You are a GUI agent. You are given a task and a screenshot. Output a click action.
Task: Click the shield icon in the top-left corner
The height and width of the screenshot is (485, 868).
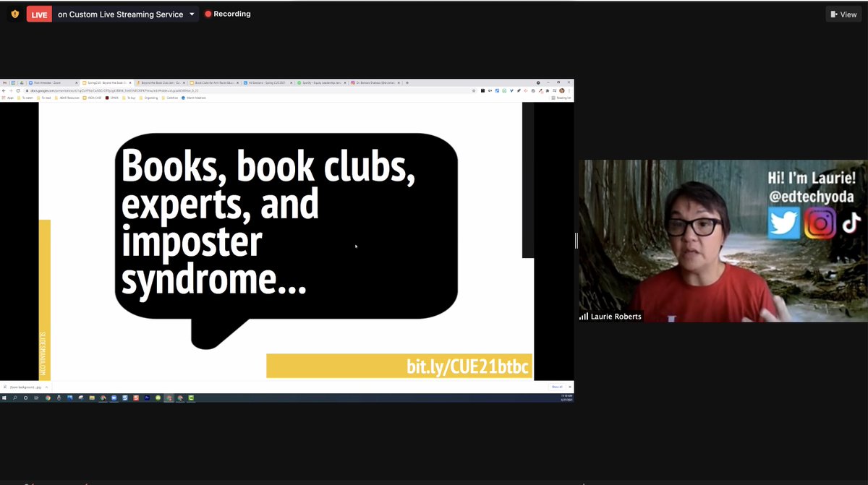click(x=13, y=13)
